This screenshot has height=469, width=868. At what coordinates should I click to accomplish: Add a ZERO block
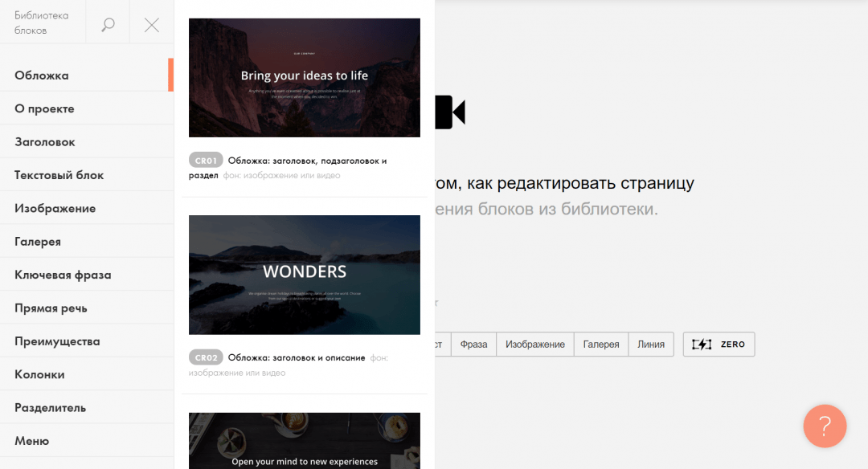tap(719, 345)
